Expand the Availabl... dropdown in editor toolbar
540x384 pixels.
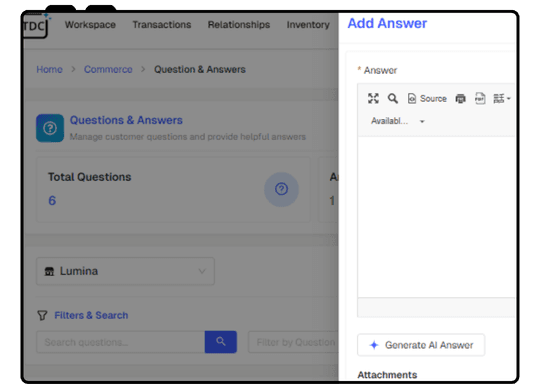click(x=398, y=121)
